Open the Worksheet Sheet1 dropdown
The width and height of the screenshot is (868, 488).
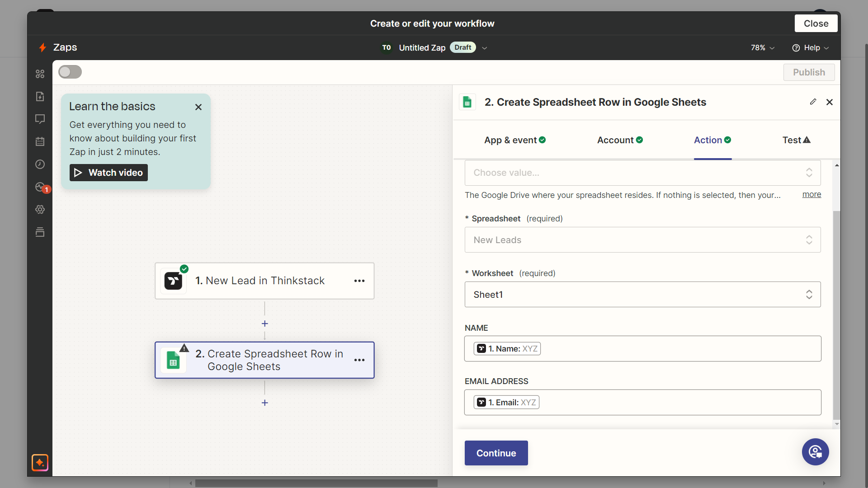point(642,295)
